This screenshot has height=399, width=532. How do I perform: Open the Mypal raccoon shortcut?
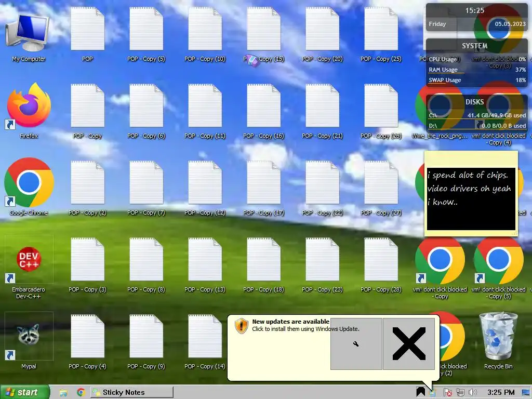pyautogui.click(x=29, y=341)
